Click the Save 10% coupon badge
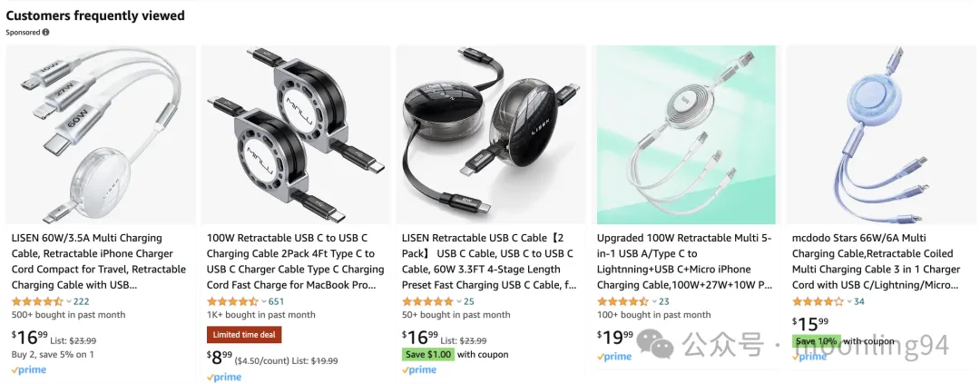 coord(817,341)
